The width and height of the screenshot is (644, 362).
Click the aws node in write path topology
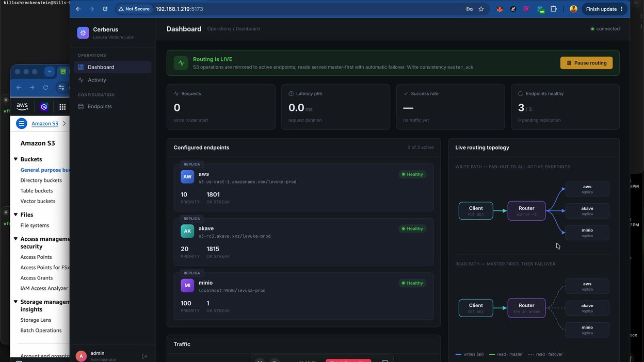(x=587, y=189)
